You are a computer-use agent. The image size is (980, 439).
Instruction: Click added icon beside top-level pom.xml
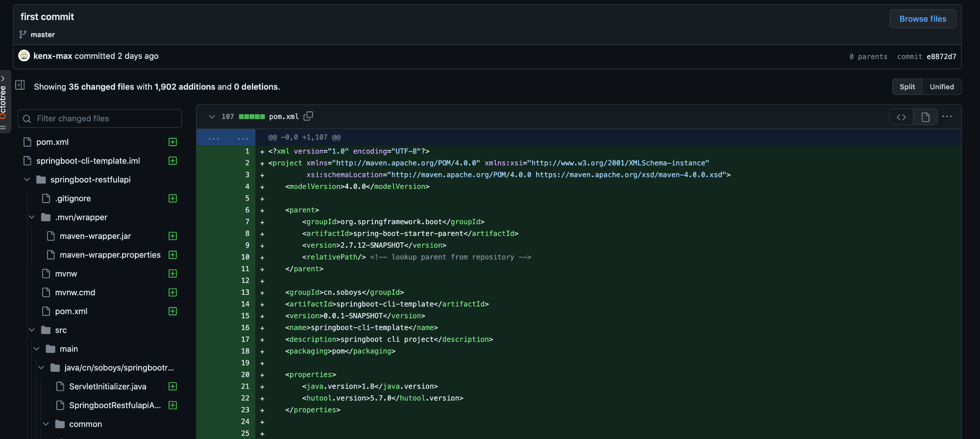pyautogui.click(x=172, y=142)
